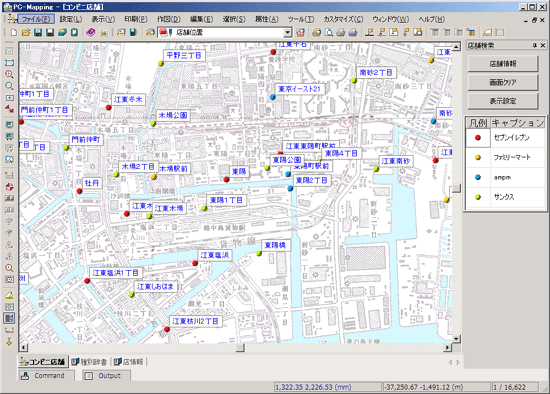Open the 店舗位置 layer dropdown

pos(288,33)
